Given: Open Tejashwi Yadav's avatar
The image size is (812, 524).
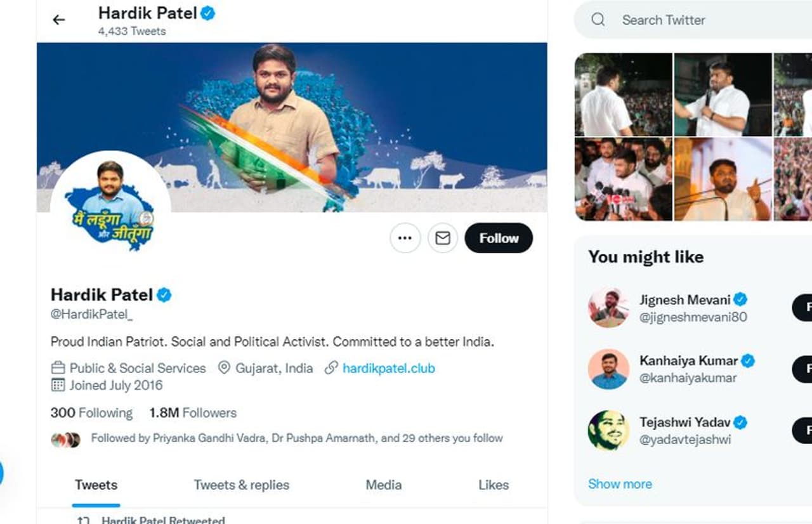Looking at the screenshot, I should click(x=608, y=431).
